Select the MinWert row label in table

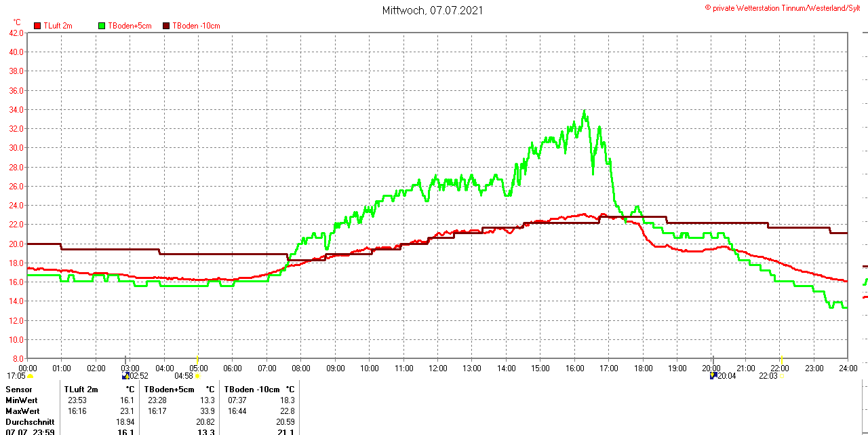22,400
